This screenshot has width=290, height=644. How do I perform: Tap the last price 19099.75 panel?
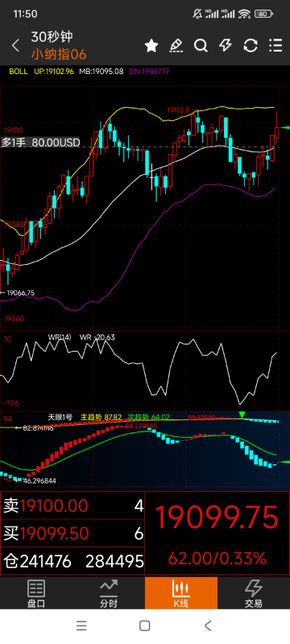(217, 533)
